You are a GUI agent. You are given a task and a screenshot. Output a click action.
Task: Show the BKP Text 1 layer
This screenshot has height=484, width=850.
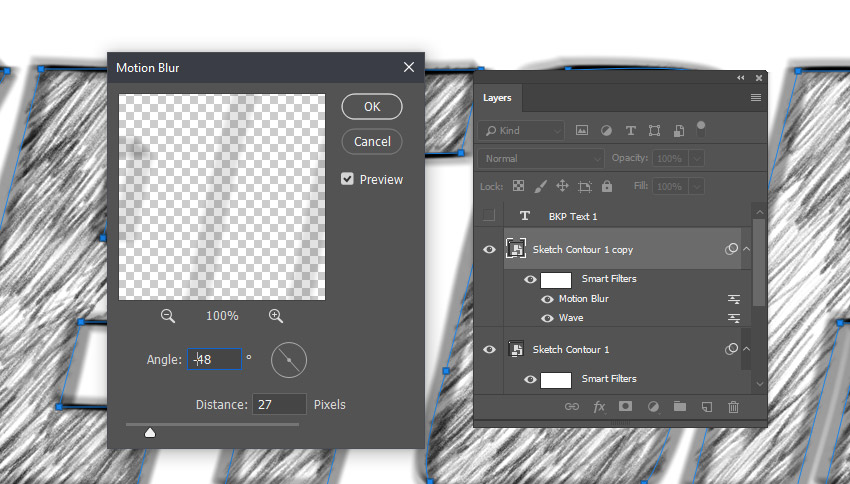click(489, 216)
